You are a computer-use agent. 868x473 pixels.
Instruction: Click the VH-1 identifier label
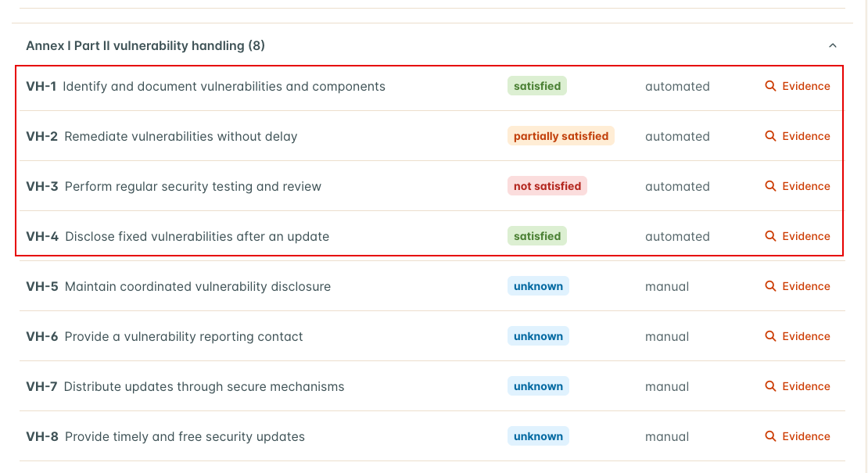click(41, 86)
